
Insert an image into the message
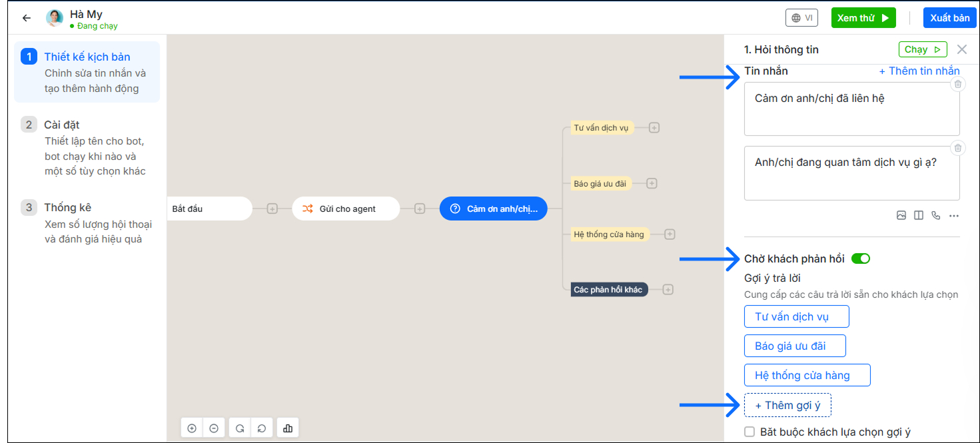point(901,215)
